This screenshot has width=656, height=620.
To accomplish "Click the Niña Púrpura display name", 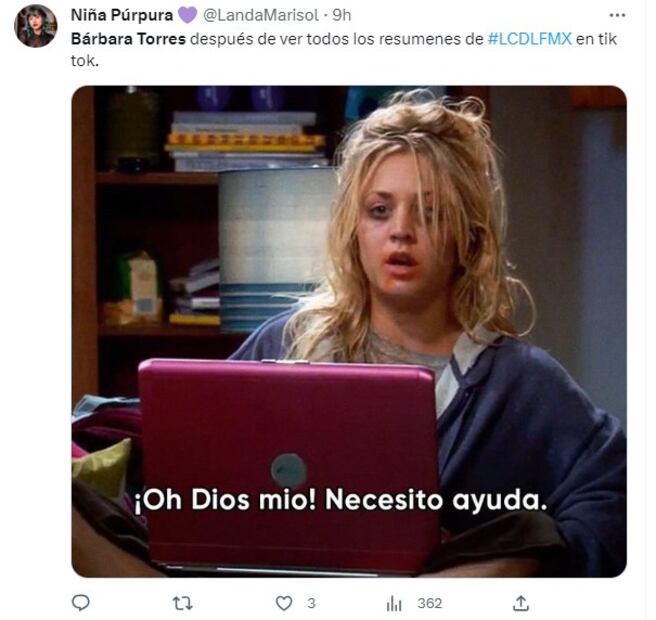I will tap(122, 15).
